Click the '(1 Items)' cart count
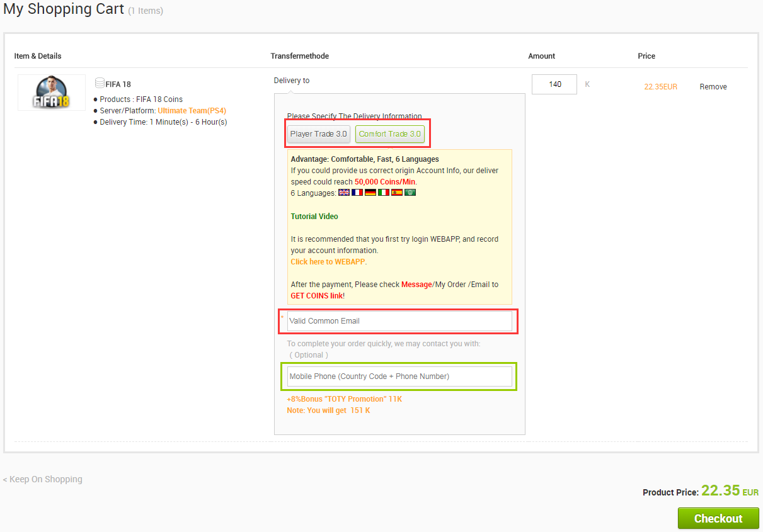The image size is (763, 532). pos(146,11)
